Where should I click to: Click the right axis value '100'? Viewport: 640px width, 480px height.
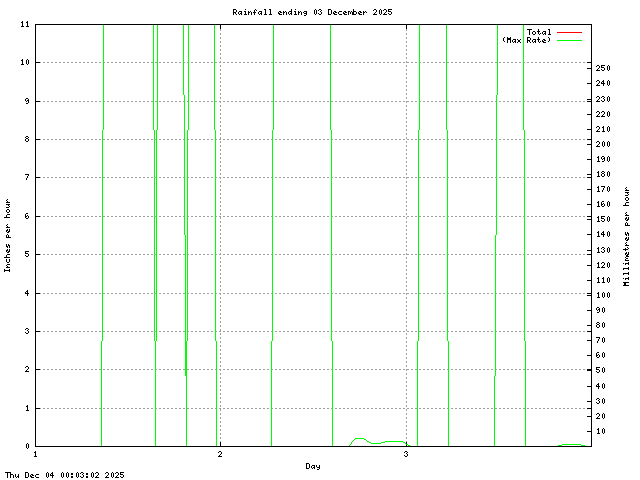point(603,295)
